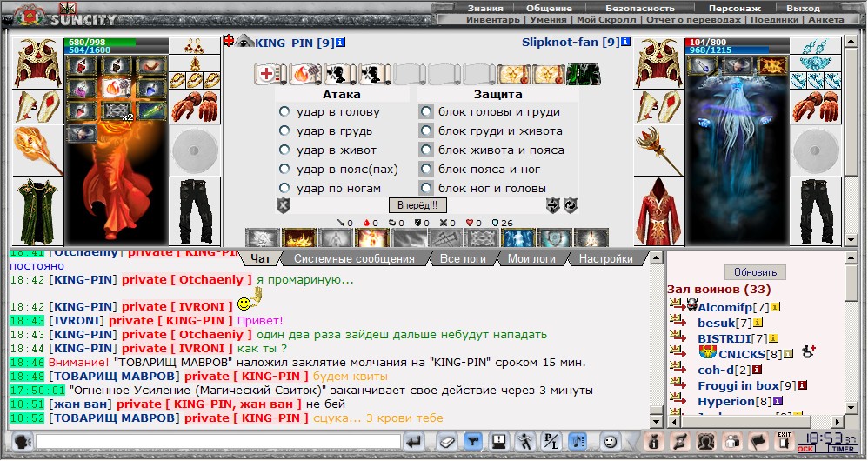Open the 'Анкета' submenu link
Viewport: 868px width, 461px height.
tap(826, 19)
